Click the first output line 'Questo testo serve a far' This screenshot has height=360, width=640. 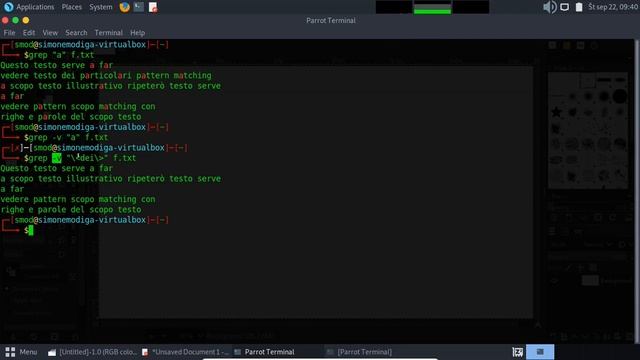[x=57, y=65]
